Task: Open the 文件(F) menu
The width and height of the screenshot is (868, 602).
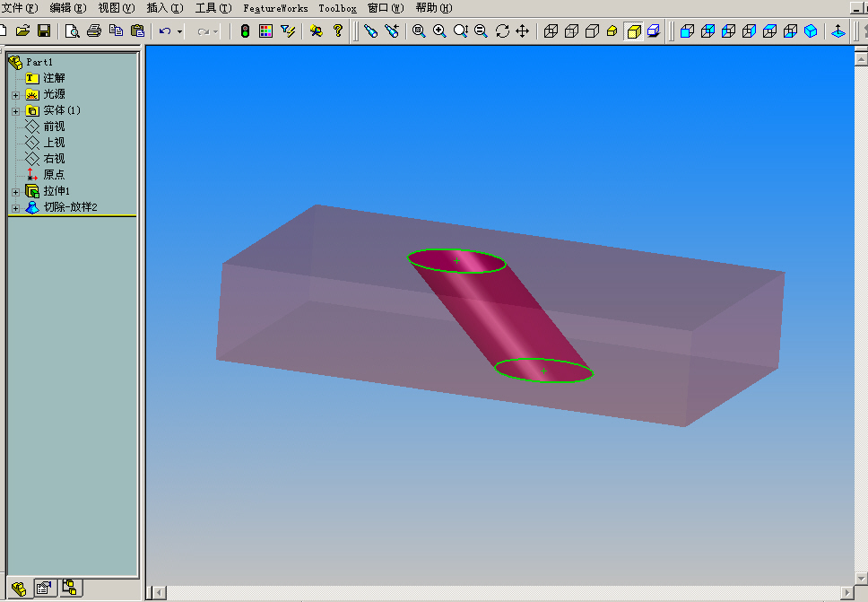Action: click(x=20, y=8)
